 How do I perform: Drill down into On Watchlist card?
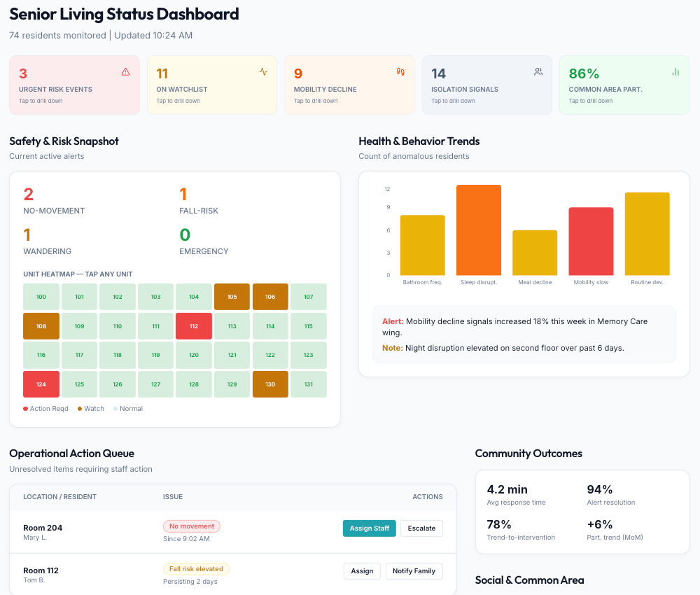(212, 85)
